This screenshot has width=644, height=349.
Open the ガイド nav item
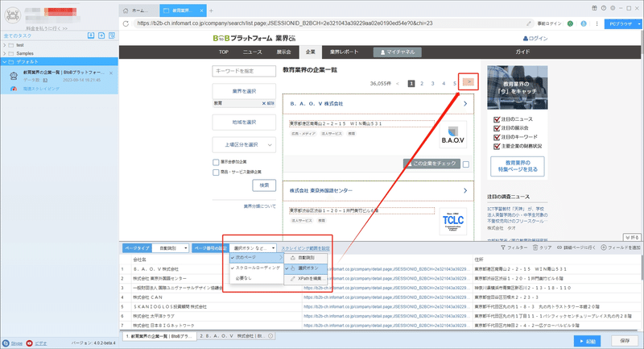(x=522, y=52)
